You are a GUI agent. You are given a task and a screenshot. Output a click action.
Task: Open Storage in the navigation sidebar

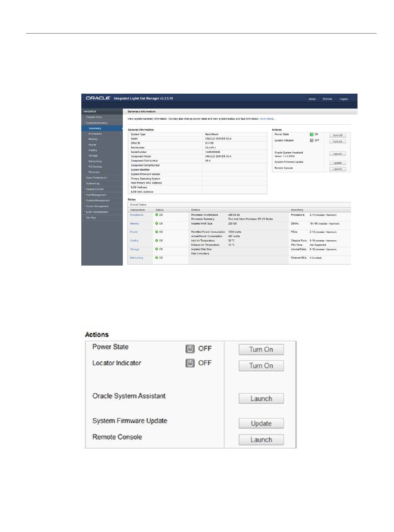pos(93,156)
